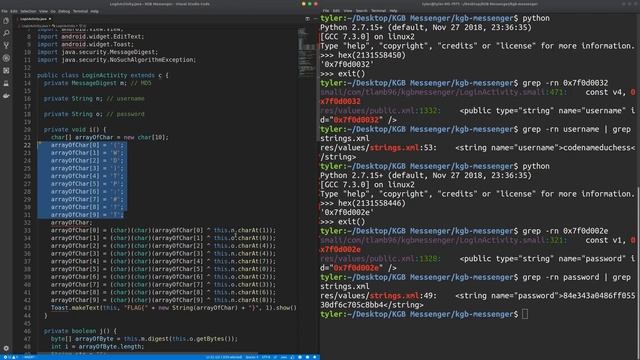Click 'import java.security.MessageDigest;' line

pos(97,52)
